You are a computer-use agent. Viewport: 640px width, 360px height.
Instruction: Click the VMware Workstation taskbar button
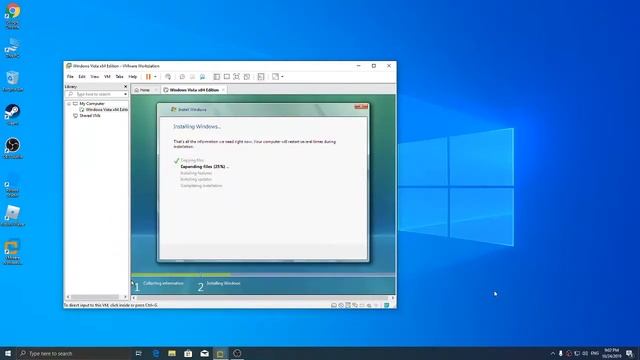(x=220, y=353)
